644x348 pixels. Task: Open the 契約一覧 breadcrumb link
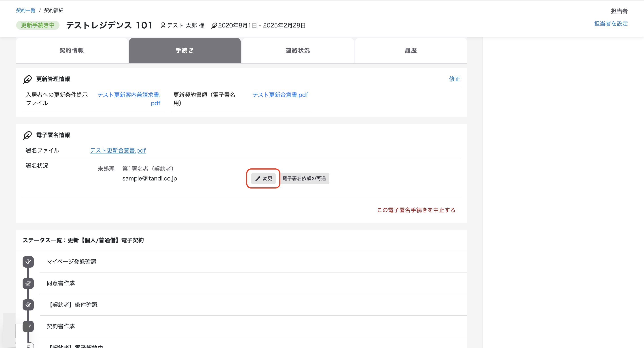[x=26, y=10]
